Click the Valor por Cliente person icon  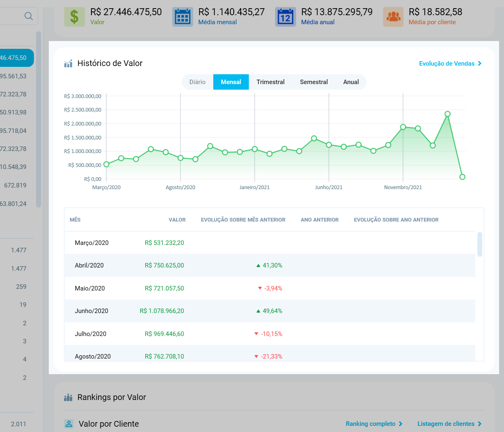[x=69, y=424]
